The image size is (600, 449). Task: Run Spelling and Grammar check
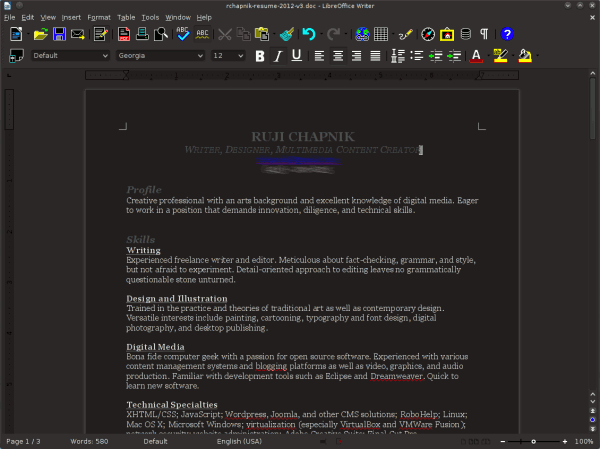coord(183,34)
